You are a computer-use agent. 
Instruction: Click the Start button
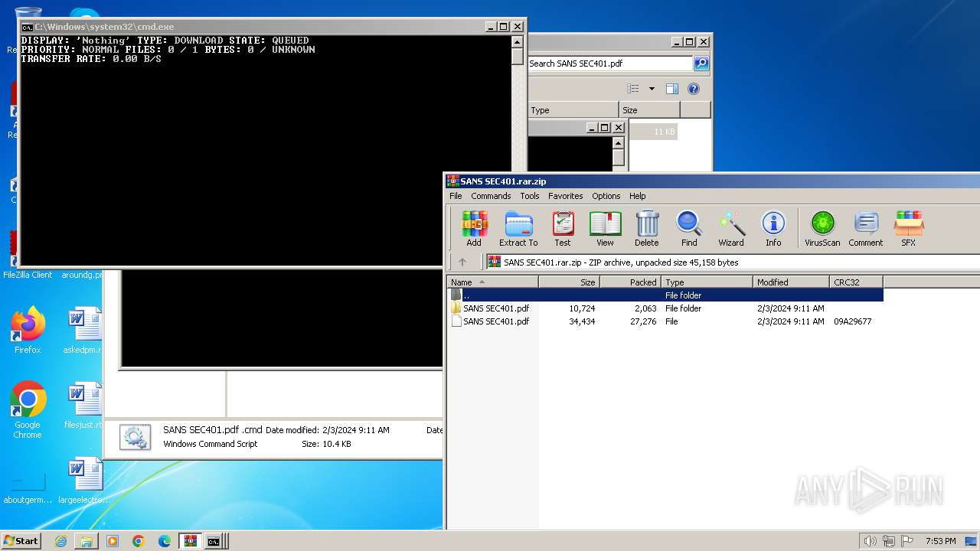21,541
